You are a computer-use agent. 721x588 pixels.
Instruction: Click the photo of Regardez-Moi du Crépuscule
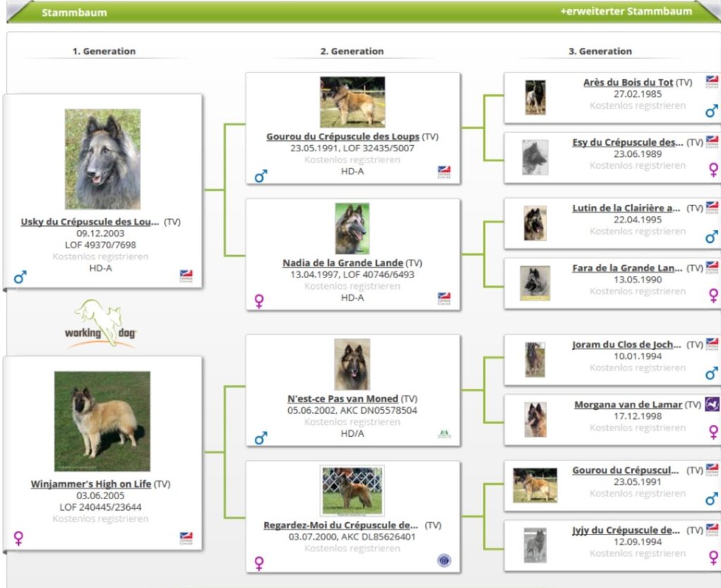click(x=352, y=491)
